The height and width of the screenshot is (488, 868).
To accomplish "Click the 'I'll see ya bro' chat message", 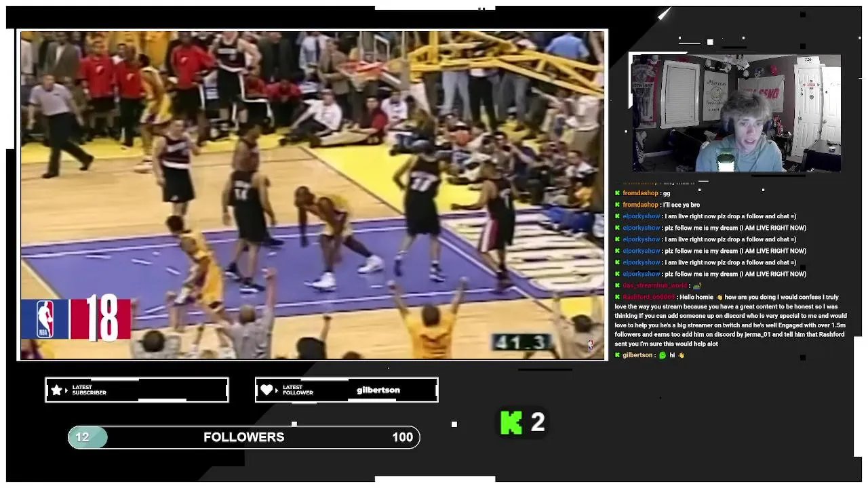I will (x=682, y=205).
